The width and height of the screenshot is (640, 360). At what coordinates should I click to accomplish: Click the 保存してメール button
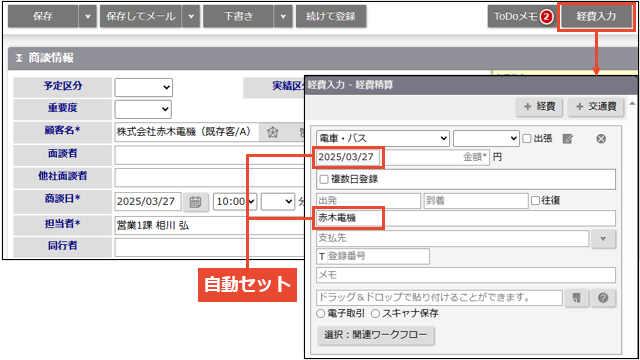pos(141,16)
